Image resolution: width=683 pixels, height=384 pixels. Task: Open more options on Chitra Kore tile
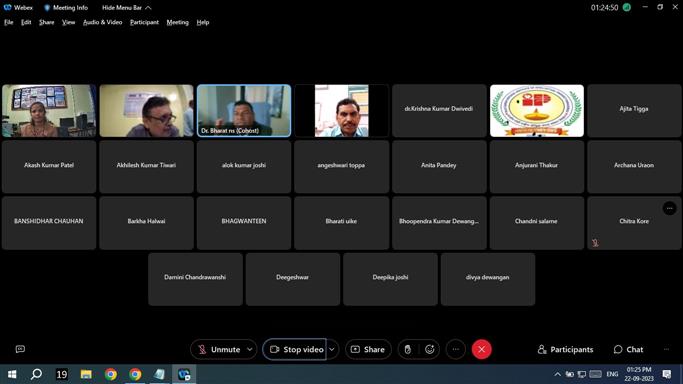pyautogui.click(x=669, y=209)
